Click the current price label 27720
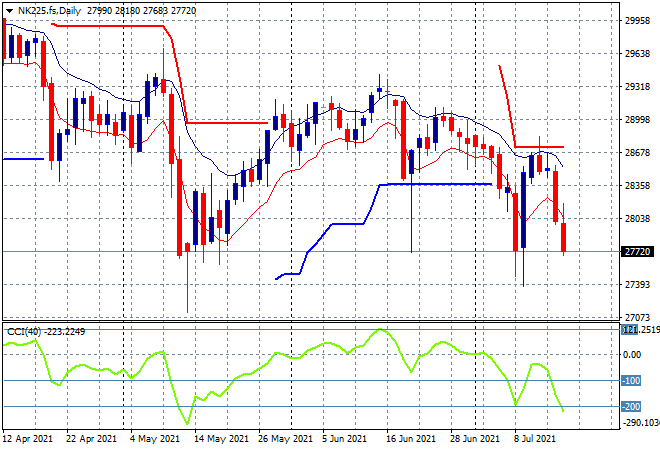The height and width of the screenshot is (450, 660). coord(637,252)
